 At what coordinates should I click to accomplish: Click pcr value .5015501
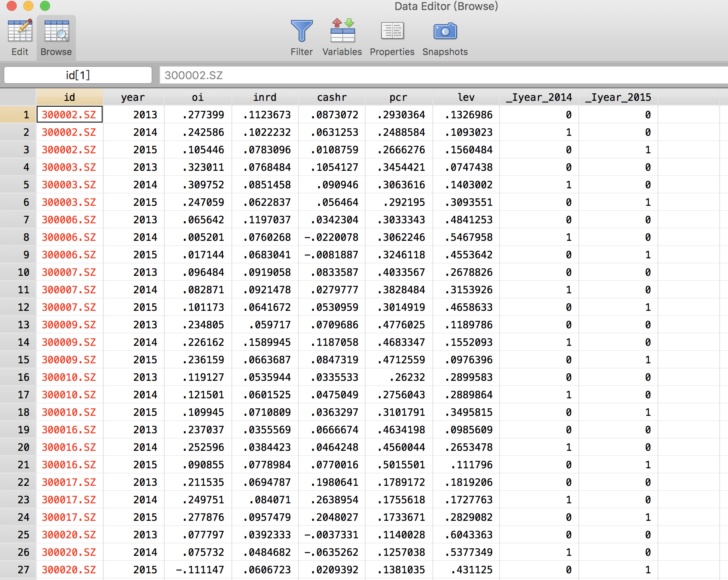point(401,465)
